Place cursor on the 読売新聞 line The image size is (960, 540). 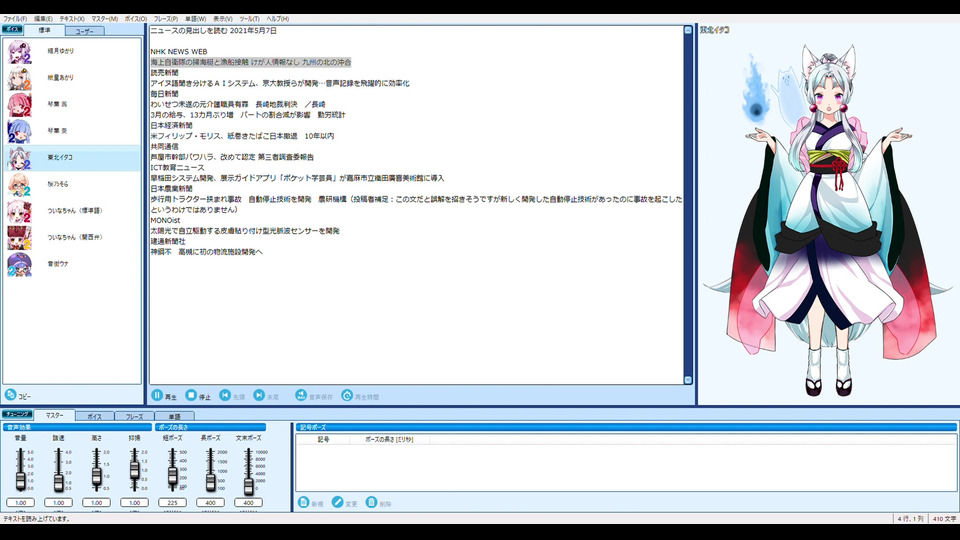point(164,73)
